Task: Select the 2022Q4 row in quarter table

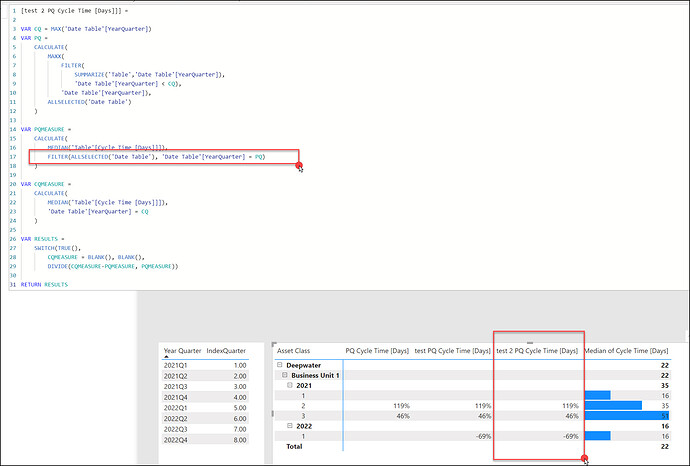Action: pyautogui.click(x=205, y=440)
